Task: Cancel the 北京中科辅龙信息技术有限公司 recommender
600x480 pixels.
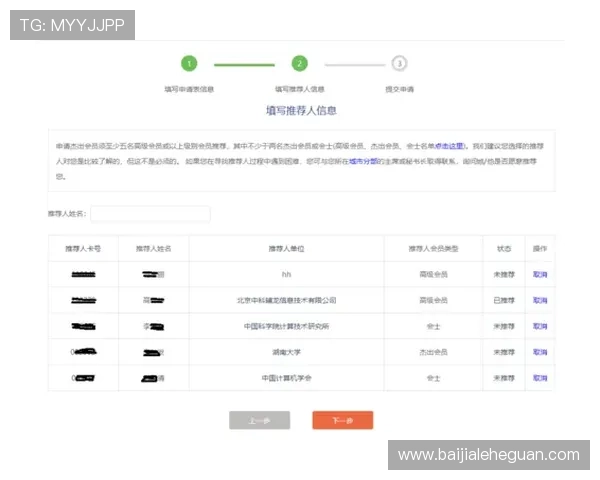Action: coord(540,300)
